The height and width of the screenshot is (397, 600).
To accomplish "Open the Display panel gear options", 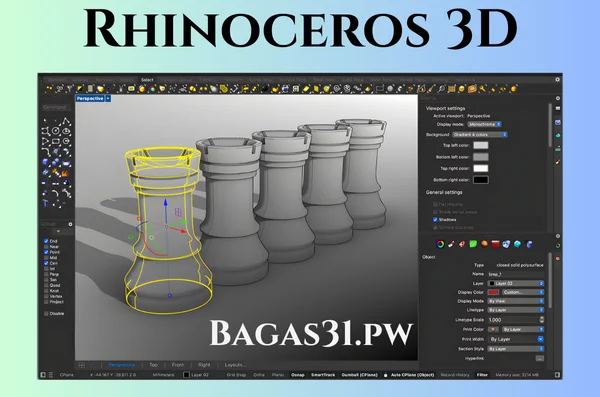I will [x=558, y=98].
